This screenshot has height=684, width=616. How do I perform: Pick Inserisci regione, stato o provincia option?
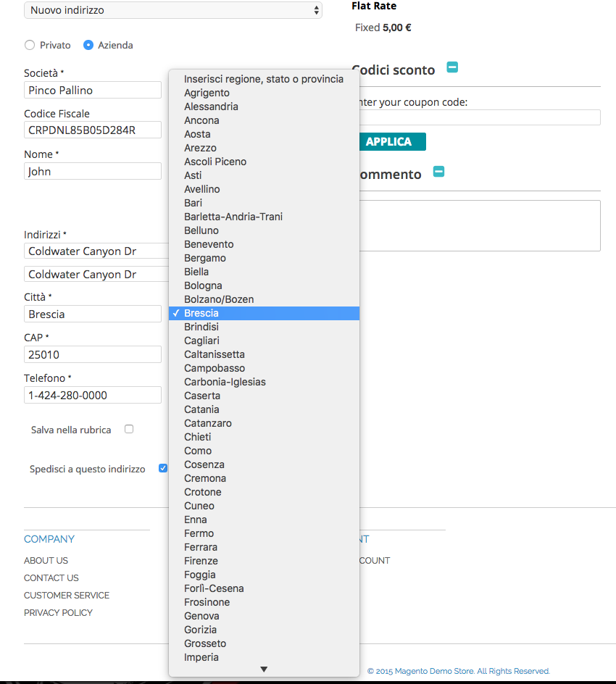[264, 79]
